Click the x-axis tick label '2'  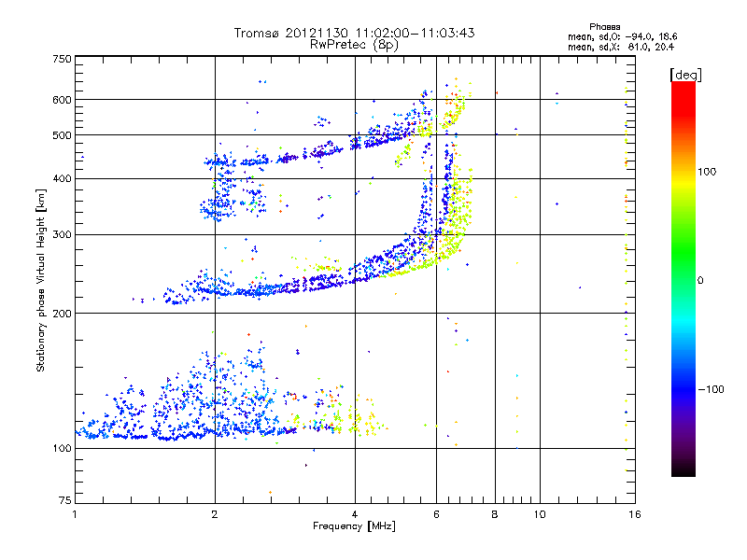[215, 514]
